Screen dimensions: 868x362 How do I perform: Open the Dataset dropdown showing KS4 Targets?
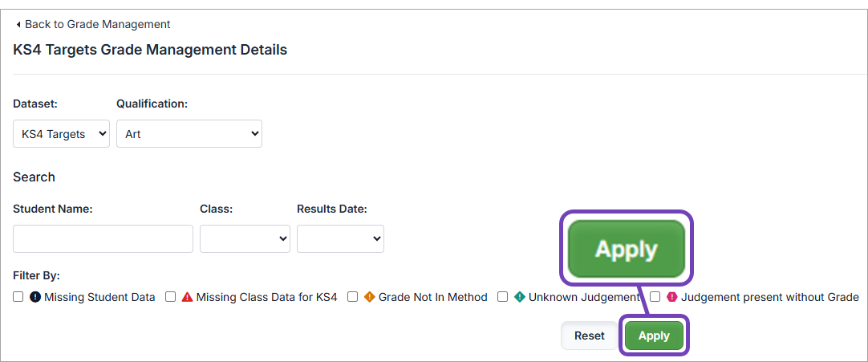(x=61, y=134)
